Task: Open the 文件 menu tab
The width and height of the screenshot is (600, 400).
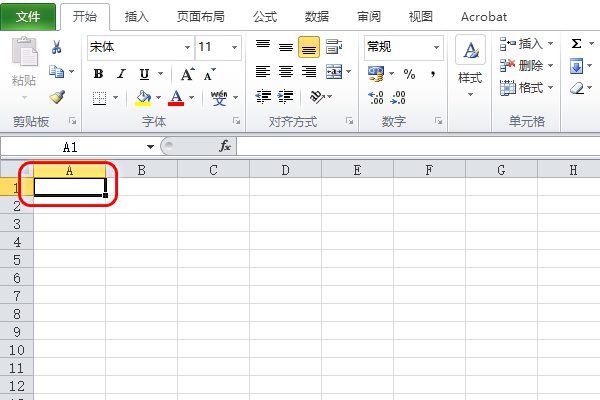Action: coord(28,16)
